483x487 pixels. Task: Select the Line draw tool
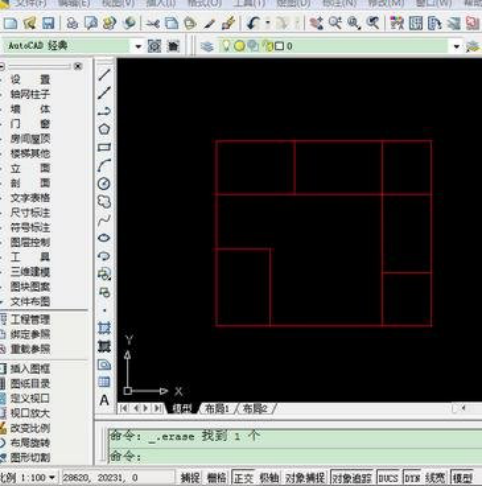(104, 75)
